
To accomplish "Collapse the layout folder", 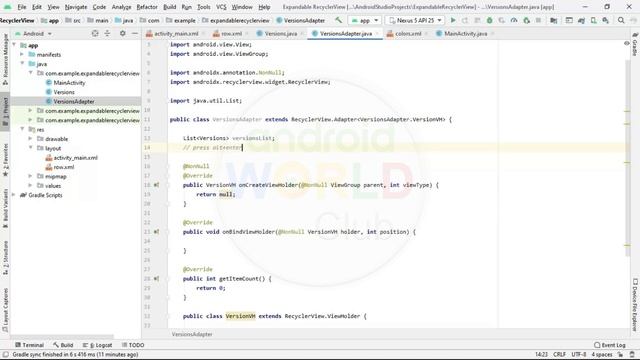I will (x=30, y=148).
